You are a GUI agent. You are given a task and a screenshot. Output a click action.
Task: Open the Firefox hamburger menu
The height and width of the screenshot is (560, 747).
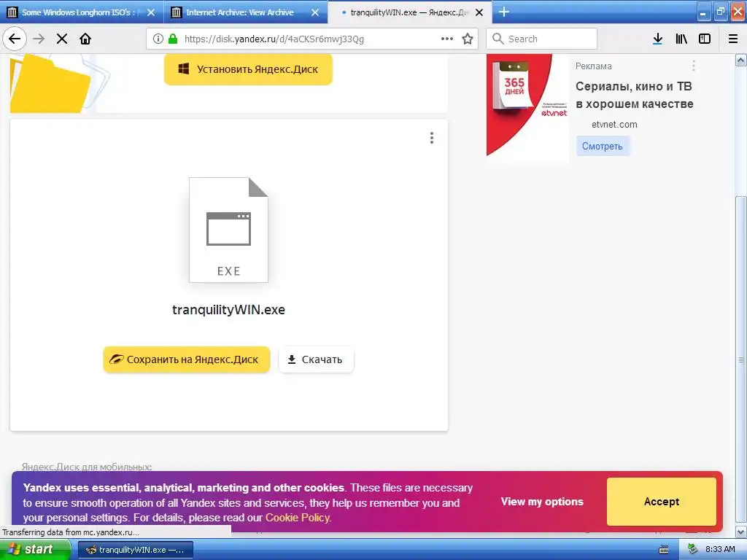tap(733, 39)
